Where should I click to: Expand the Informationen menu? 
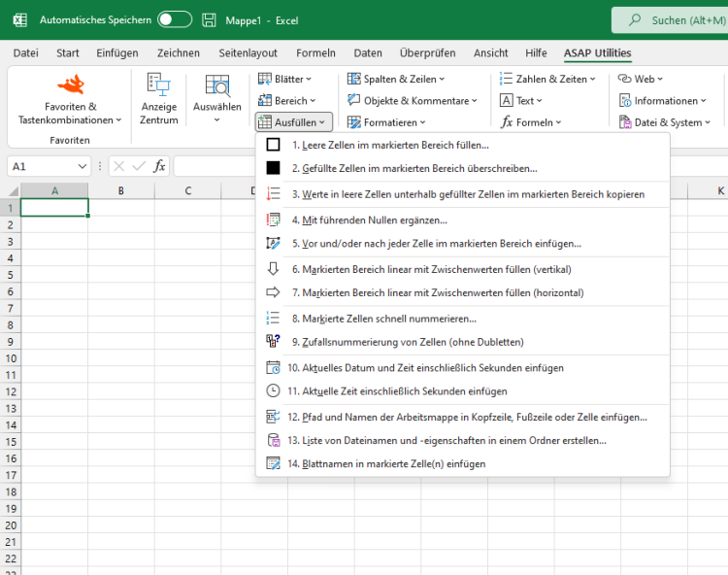point(663,100)
